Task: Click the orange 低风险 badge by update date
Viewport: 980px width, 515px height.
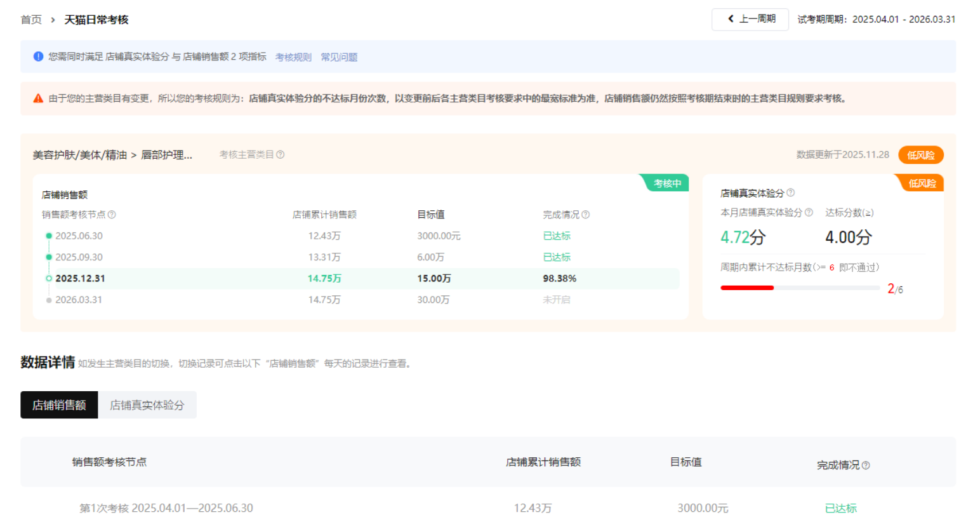Action: 920,155
